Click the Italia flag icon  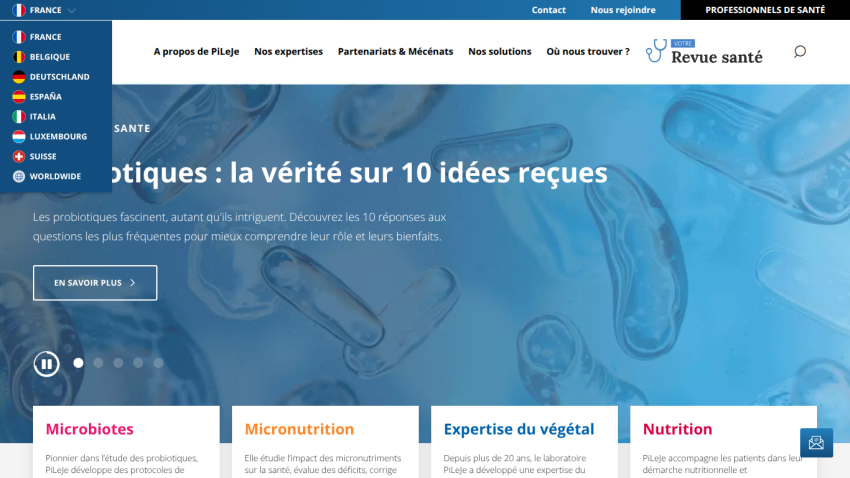click(x=19, y=117)
